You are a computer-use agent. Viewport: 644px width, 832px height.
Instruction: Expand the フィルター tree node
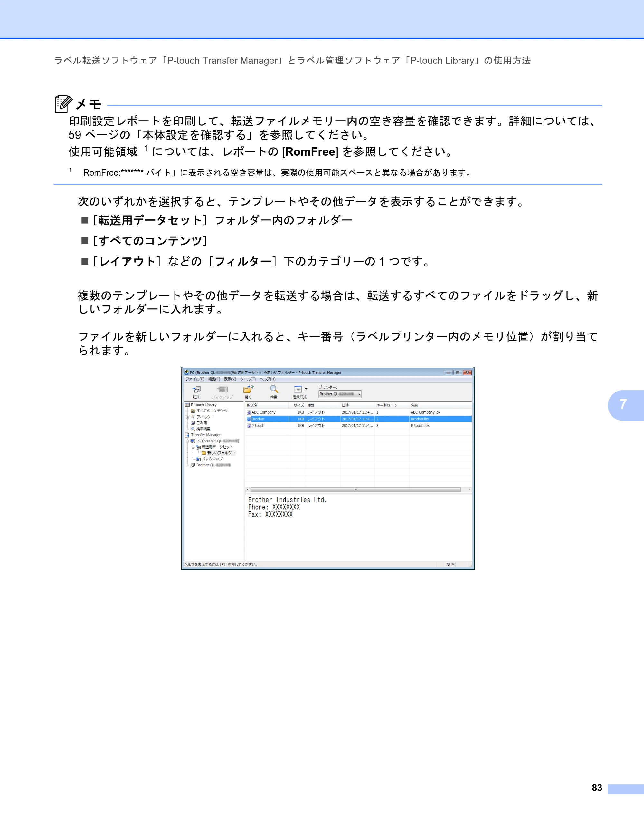pos(187,417)
